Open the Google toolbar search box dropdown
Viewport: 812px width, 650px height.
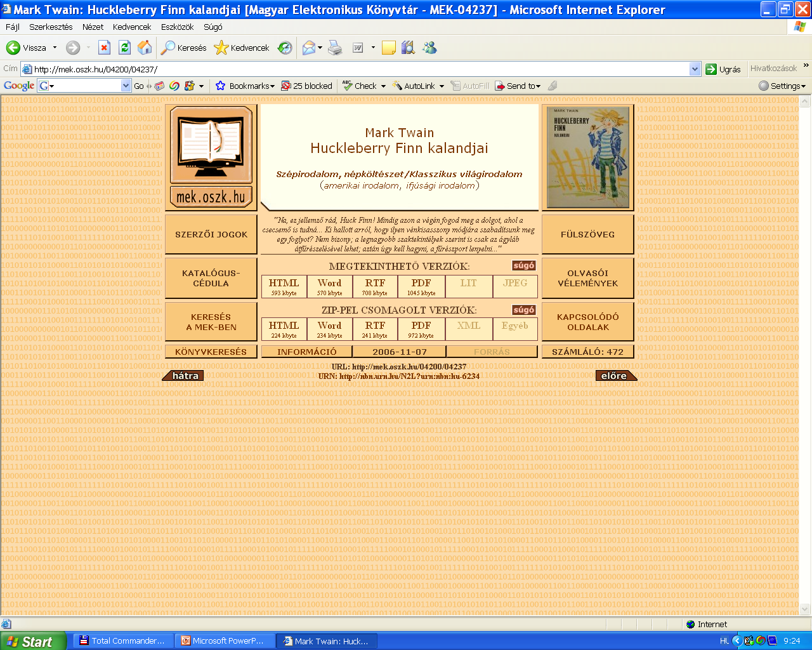pos(126,86)
